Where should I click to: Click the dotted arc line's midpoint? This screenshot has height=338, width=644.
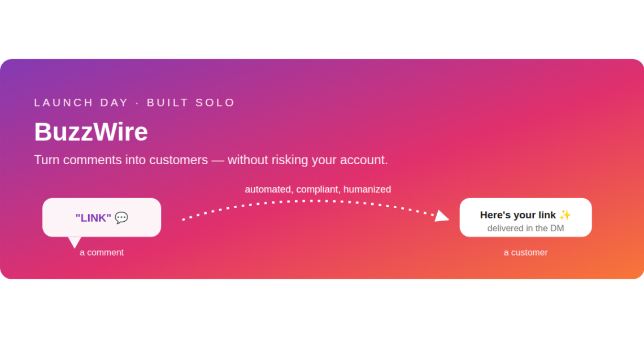[x=311, y=201]
